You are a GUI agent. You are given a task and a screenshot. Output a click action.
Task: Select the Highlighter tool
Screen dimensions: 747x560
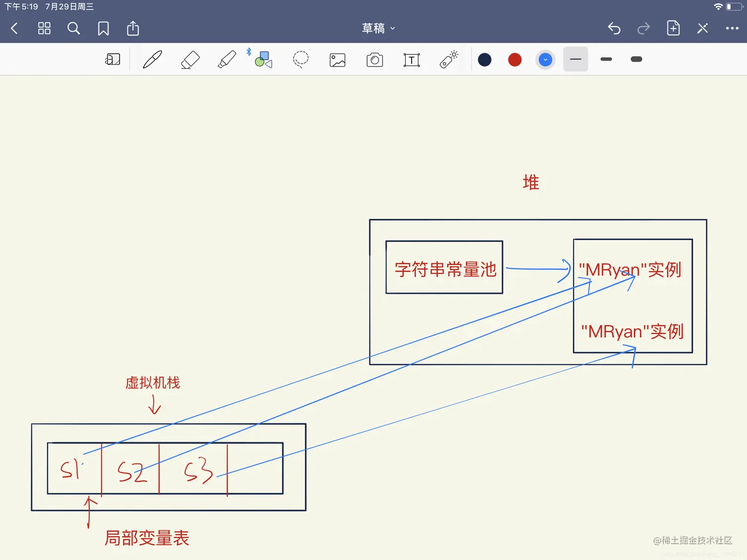click(226, 59)
